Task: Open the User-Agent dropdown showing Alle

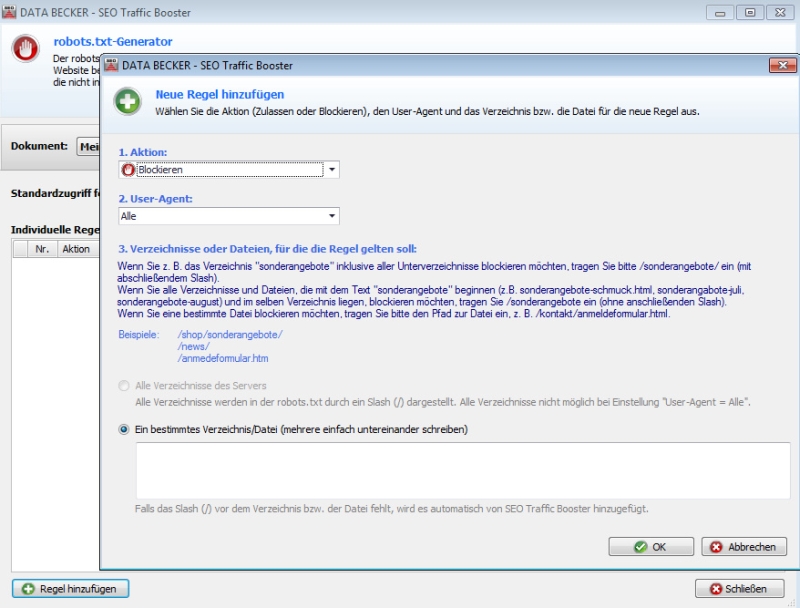Action: [229, 216]
